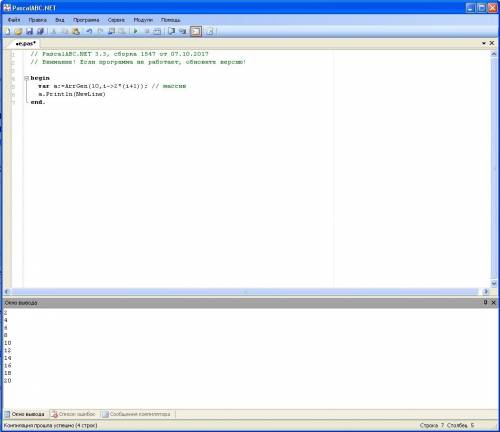Select the Окно вывода tab

[25, 414]
